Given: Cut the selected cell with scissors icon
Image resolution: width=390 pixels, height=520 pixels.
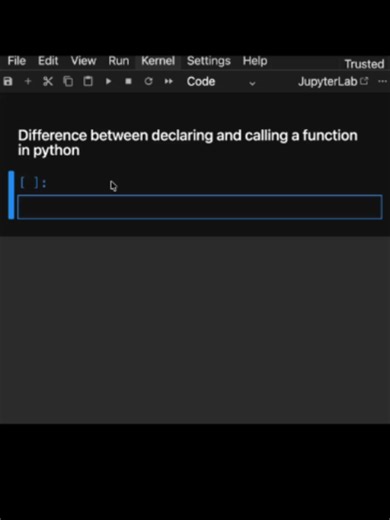Looking at the screenshot, I should [x=48, y=81].
